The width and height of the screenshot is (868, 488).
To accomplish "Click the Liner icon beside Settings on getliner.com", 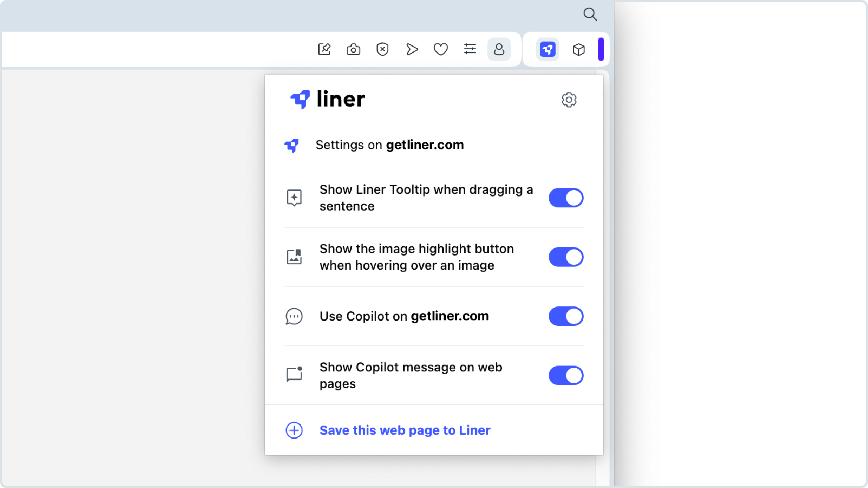I will [x=292, y=145].
